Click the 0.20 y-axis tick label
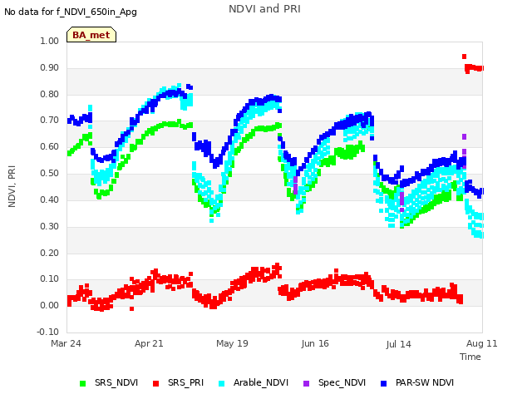 click(x=50, y=253)
